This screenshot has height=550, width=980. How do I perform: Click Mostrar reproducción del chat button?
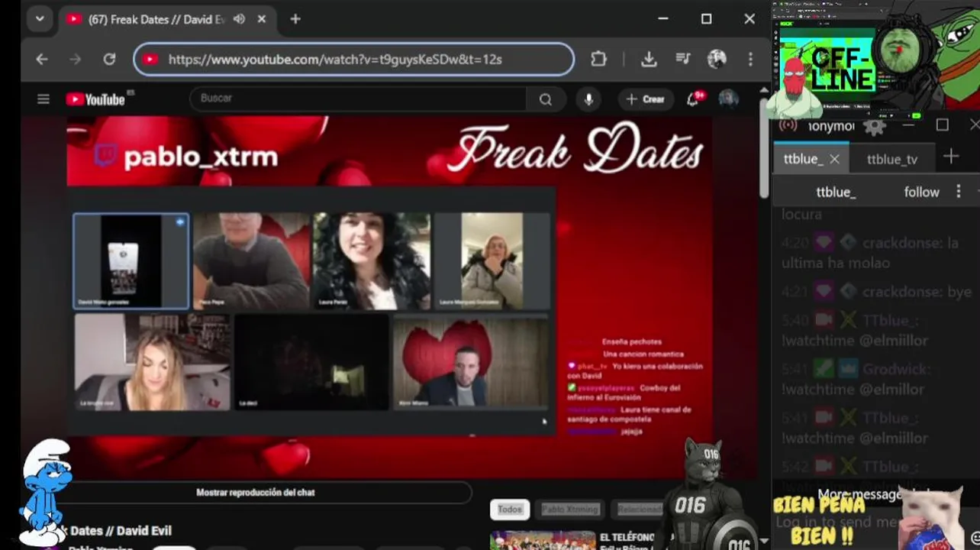(x=256, y=493)
